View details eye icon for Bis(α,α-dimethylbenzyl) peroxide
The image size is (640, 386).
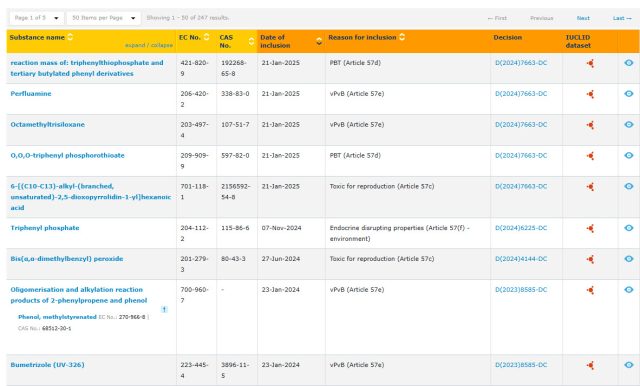629,258
